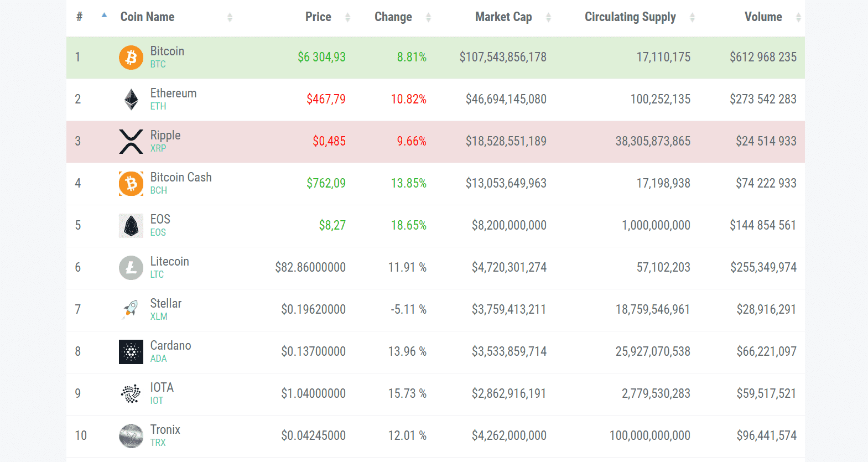Click the TRX ticker symbol
Image resolution: width=868 pixels, height=462 pixels.
click(158, 443)
